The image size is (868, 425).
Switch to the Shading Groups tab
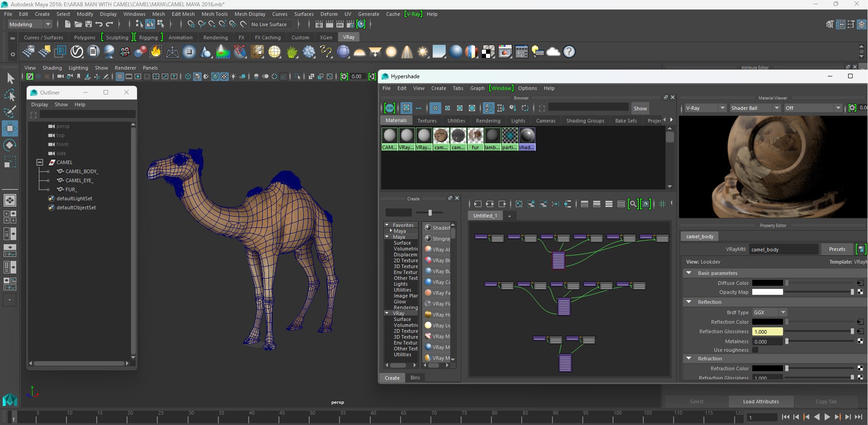(585, 121)
